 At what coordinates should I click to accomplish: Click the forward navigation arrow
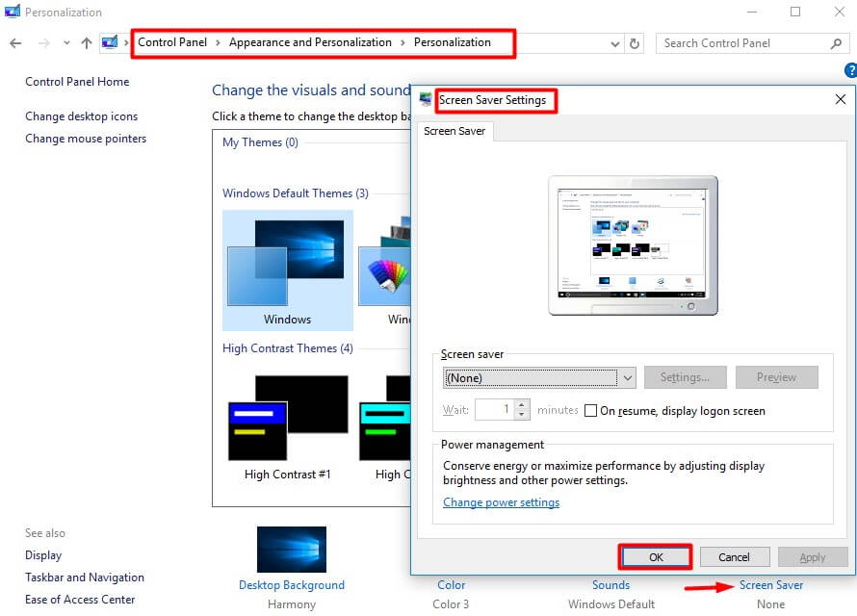click(x=43, y=43)
